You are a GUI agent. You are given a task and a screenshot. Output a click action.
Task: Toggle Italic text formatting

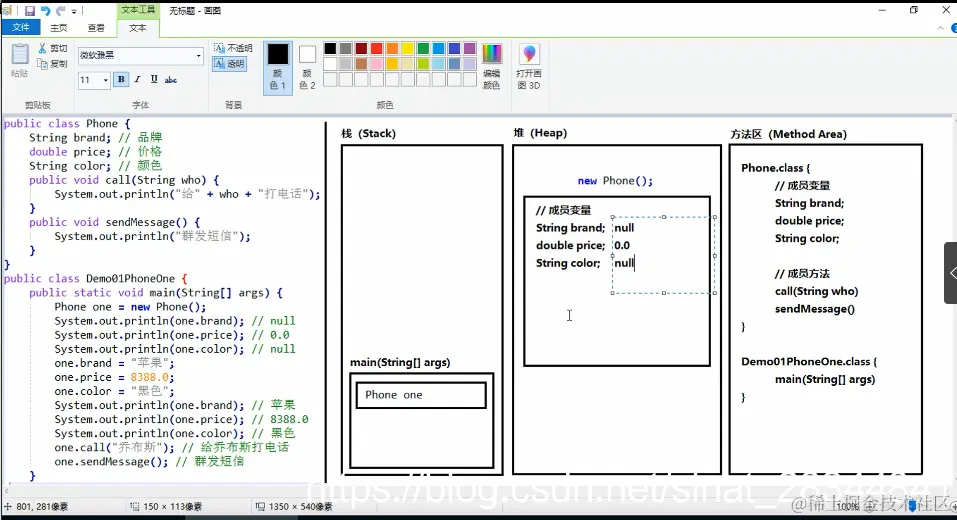137,79
